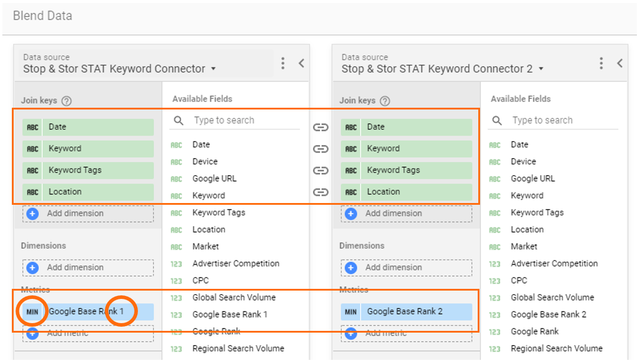
Task: Click the link icon joining the Location keys
Action: coord(320,192)
